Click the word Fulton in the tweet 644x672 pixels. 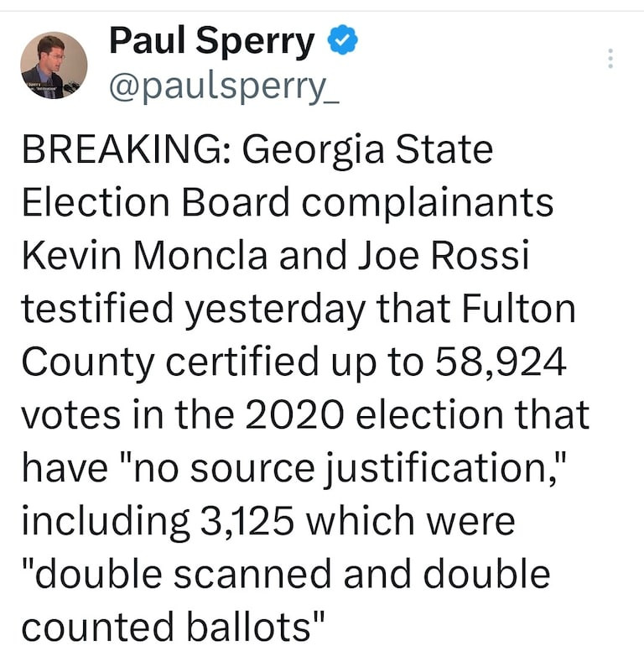(522, 310)
